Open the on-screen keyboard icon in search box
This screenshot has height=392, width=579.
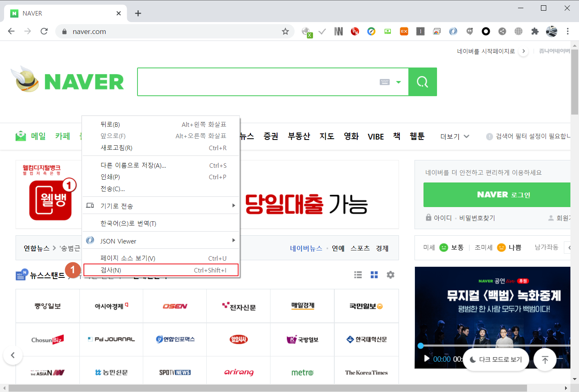tap(385, 82)
